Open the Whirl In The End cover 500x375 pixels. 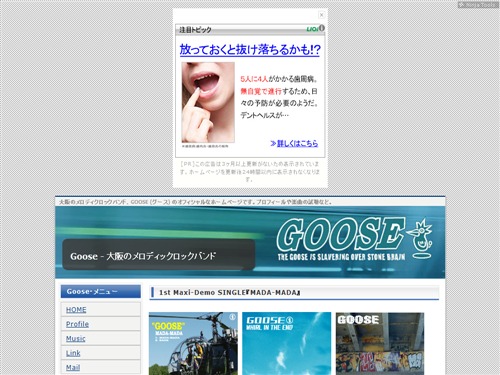click(x=287, y=343)
